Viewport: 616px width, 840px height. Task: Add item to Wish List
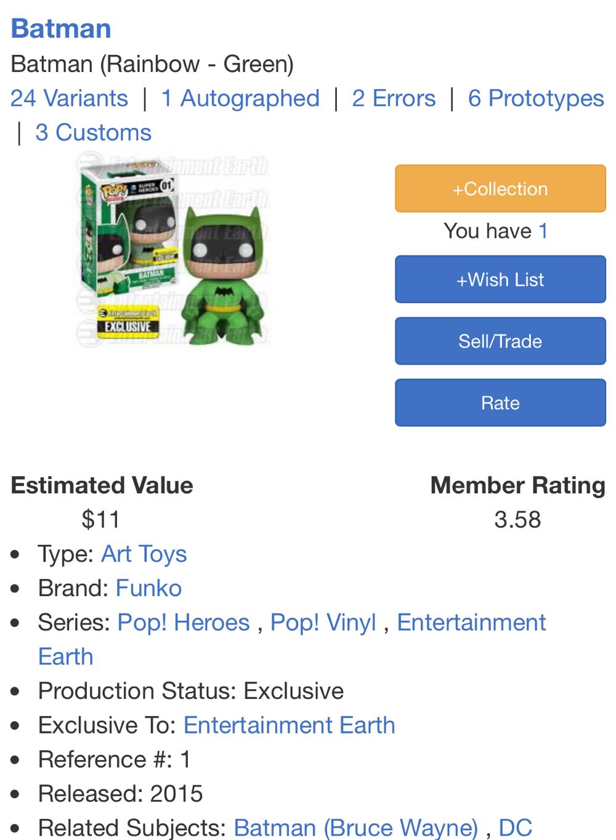click(500, 280)
